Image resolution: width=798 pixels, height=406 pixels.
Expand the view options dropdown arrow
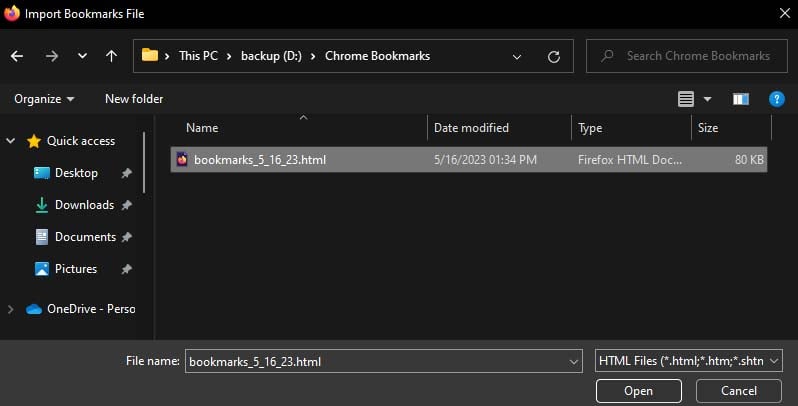(708, 99)
